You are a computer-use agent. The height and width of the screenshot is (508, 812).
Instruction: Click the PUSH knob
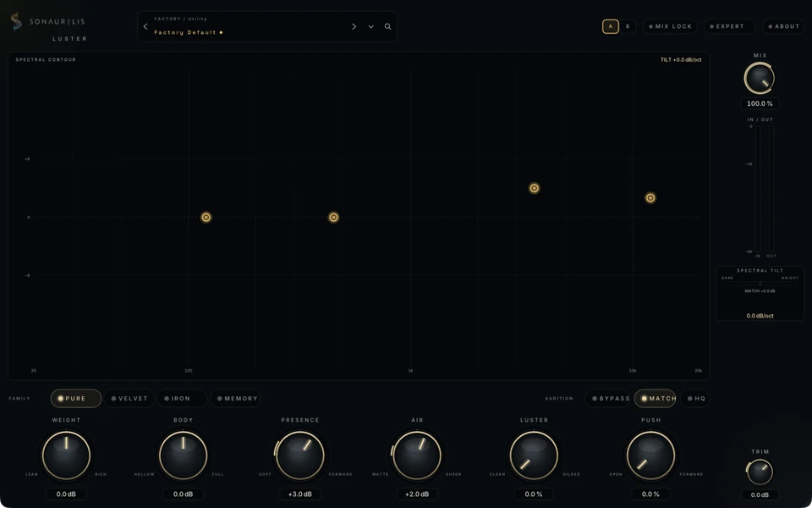click(x=651, y=456)
